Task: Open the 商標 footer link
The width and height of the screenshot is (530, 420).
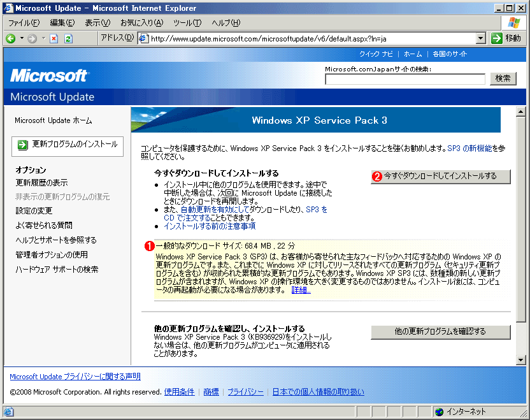Action: (211, 392)
